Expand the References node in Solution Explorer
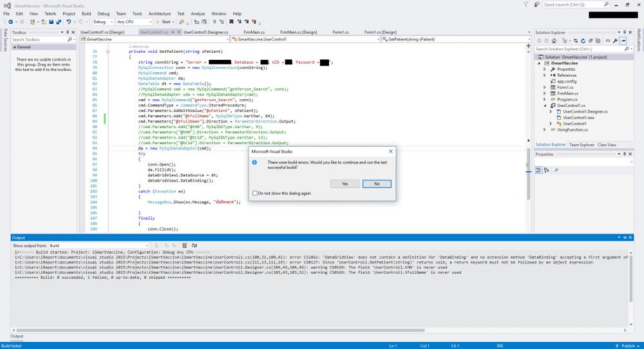Screen dimensions: 644x349 pyautogui.click(x=545, y=75)
